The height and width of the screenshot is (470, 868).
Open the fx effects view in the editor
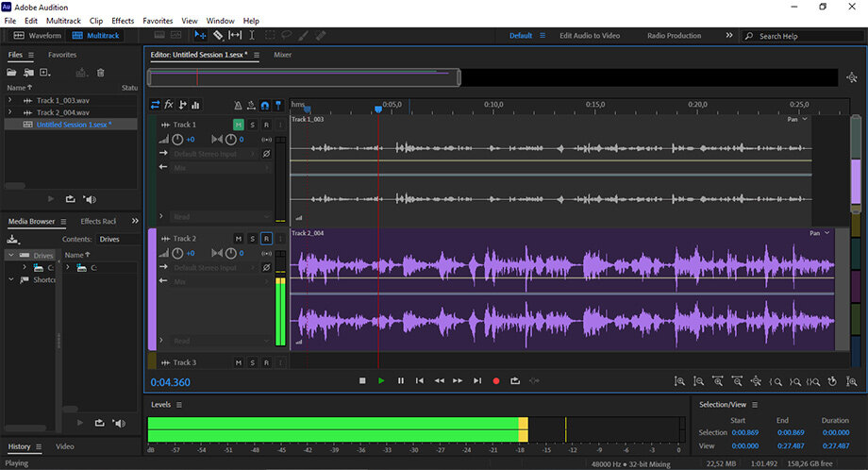(169, 105)
